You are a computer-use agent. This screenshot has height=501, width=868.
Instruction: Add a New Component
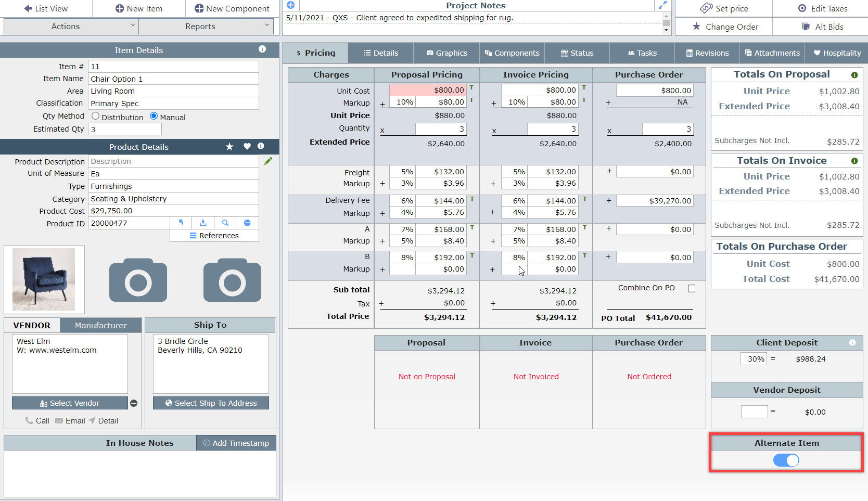232,8
